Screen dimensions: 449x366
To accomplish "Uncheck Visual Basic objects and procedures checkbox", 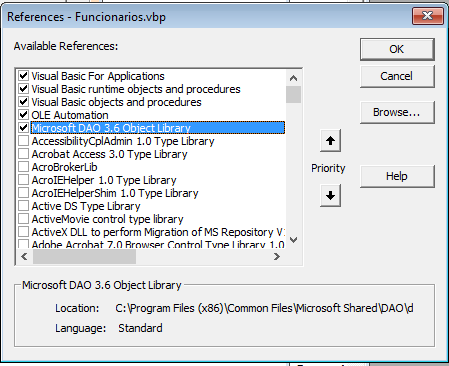I will pos(23,102).
